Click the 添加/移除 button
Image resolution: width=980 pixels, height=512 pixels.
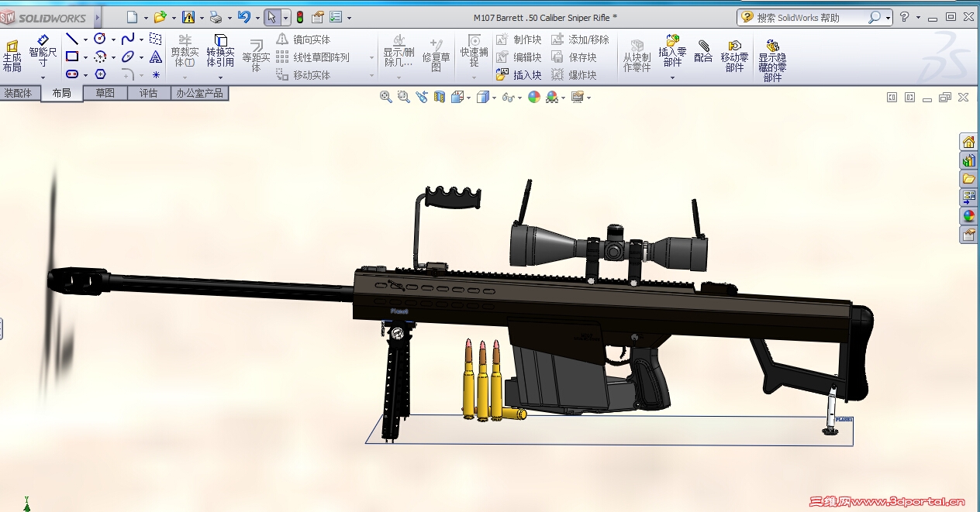580,39
